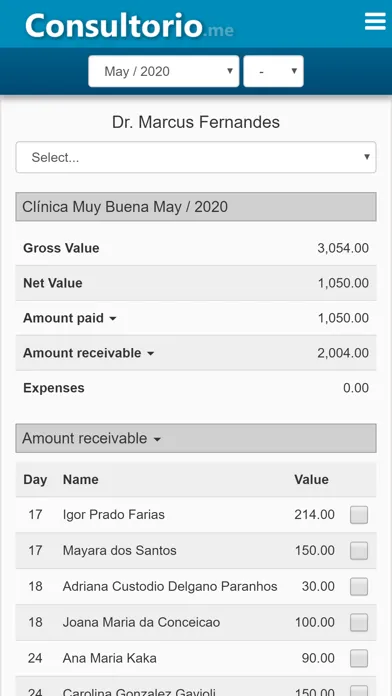The image size is (392, 696).
Task: Click the Day column header
Action: (35, 479)
